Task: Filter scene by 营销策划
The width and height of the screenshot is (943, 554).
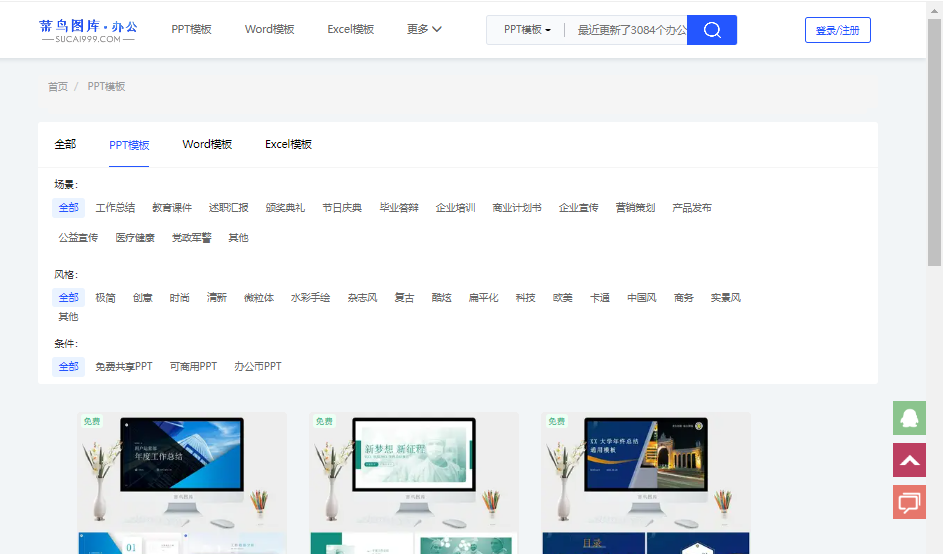Action: pyautogui.click(x=636, y=208)
